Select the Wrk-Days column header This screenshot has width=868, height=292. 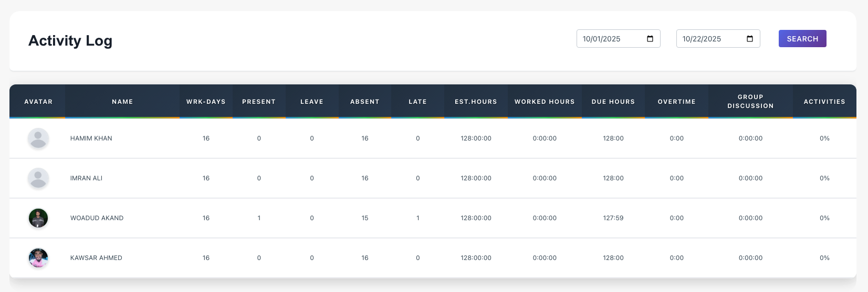pos(206,102)
